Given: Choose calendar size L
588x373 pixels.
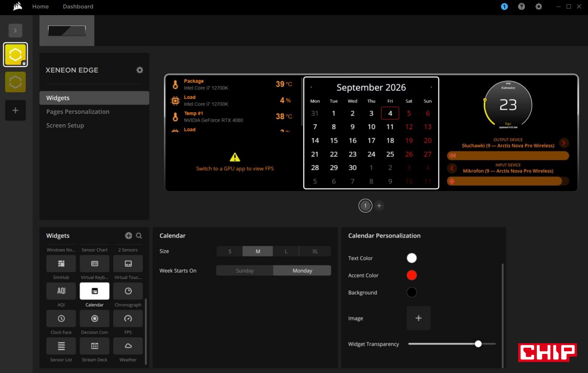Looking at the screenshot, I should click(x=286, y=251).
